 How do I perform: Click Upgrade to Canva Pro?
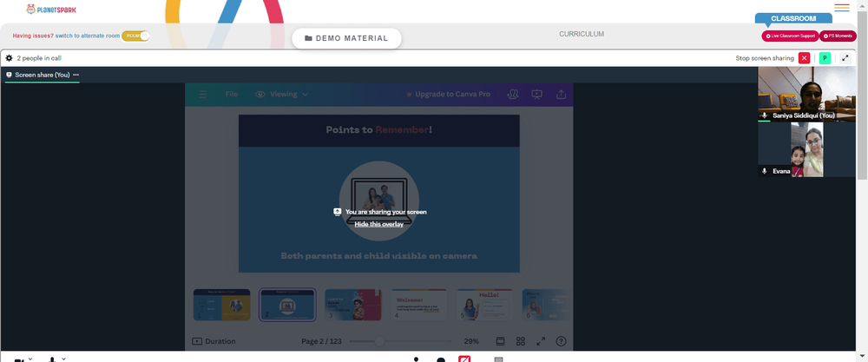click(448, 95)
